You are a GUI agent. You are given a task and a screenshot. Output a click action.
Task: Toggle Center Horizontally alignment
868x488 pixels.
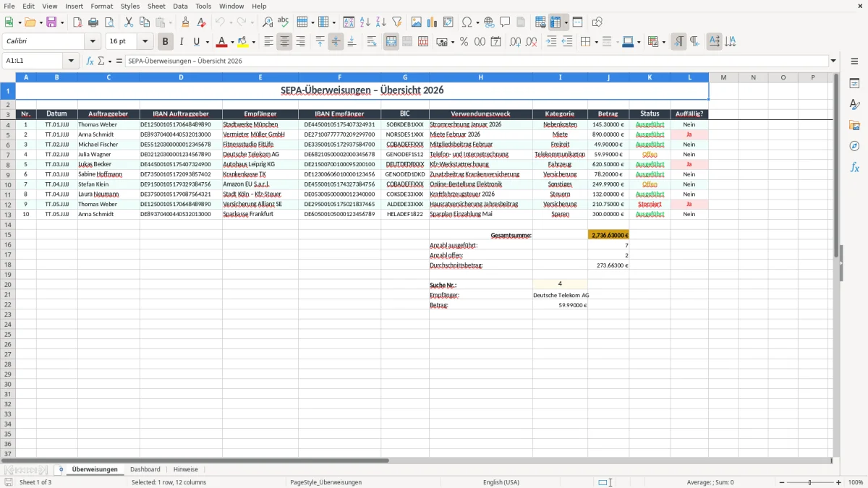click(284, 42)
